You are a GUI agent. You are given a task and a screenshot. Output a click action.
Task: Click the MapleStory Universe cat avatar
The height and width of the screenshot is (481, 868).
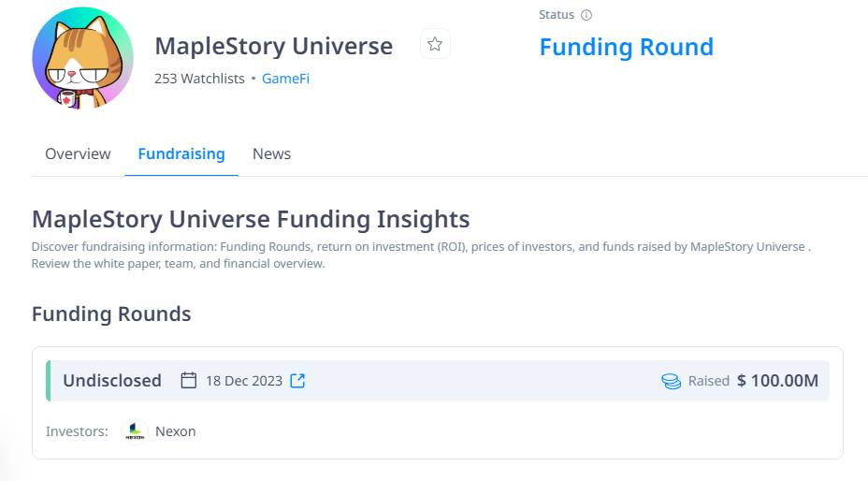tap(82, 58)
